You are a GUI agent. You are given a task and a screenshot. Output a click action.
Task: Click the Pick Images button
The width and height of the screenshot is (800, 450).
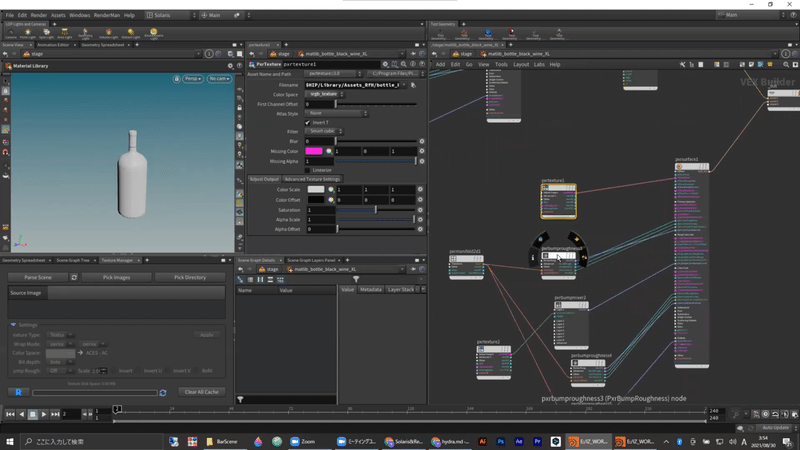(x=114, y=277)
